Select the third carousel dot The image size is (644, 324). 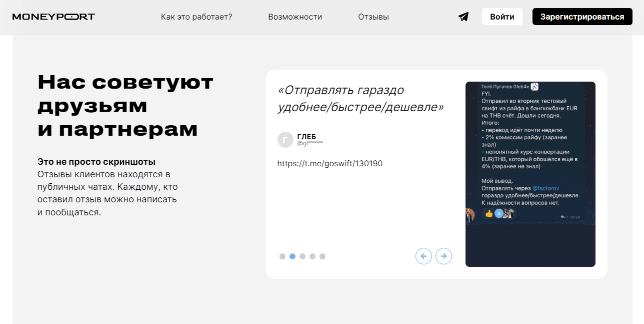[302, 256]
